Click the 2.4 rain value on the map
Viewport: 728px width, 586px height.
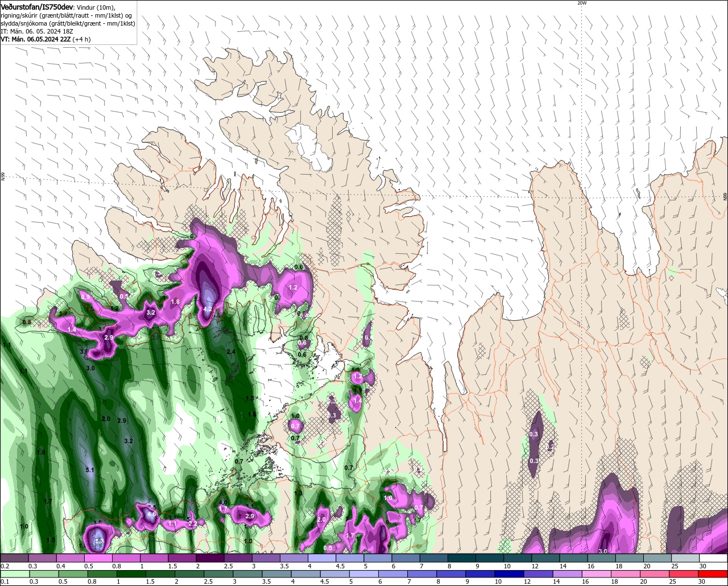231,352
